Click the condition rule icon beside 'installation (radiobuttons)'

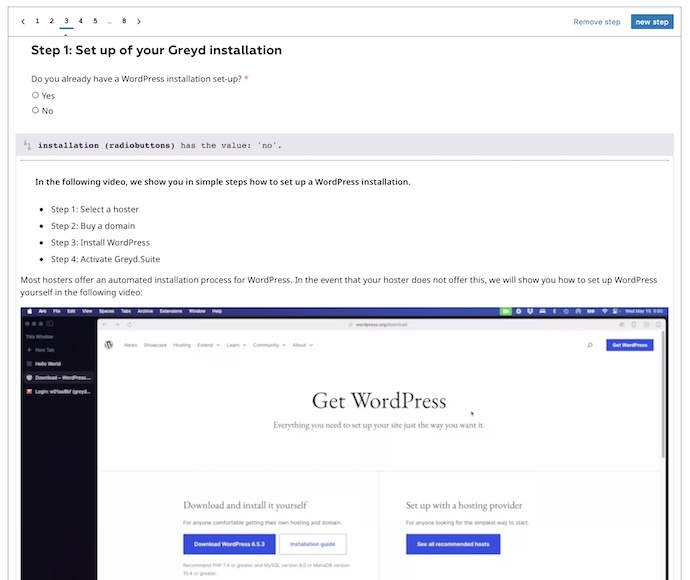click(27, 145)
